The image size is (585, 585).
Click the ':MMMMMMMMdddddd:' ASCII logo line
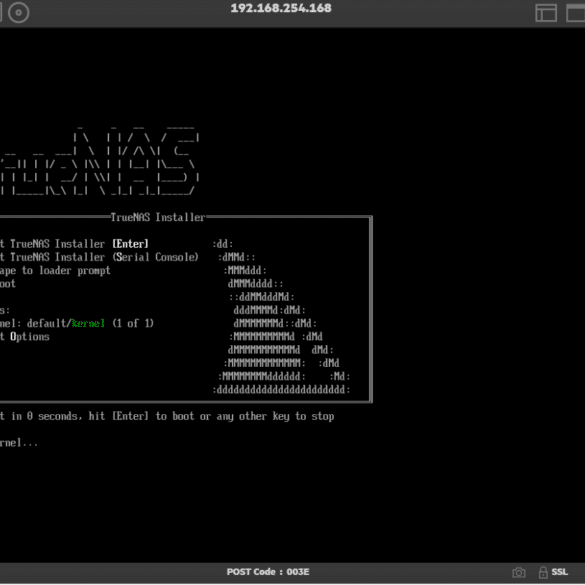(262, 376)
